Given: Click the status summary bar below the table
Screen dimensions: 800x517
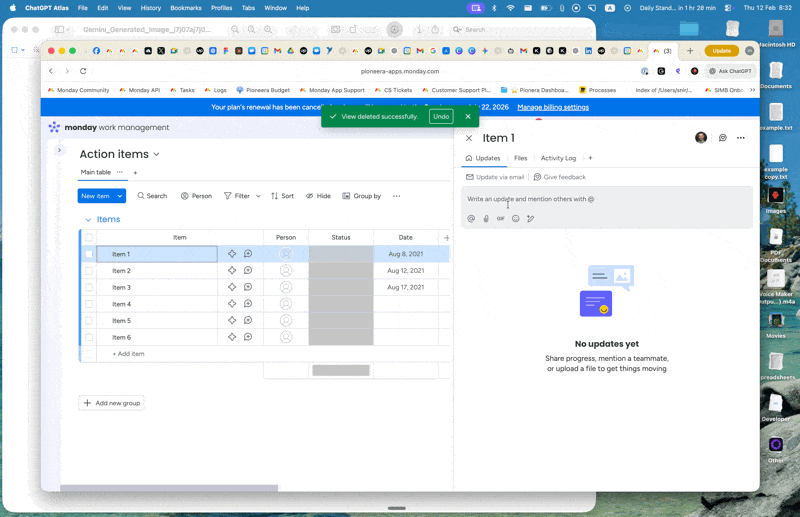Looking at the screenshot, I should click(341, 371).
